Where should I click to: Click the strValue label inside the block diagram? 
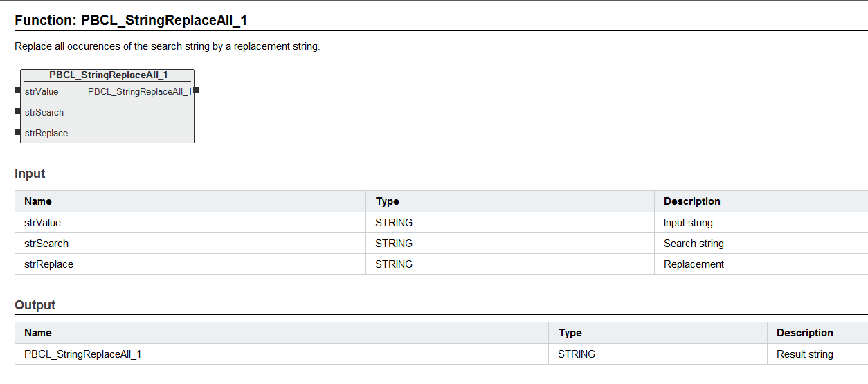coord(42,92)
